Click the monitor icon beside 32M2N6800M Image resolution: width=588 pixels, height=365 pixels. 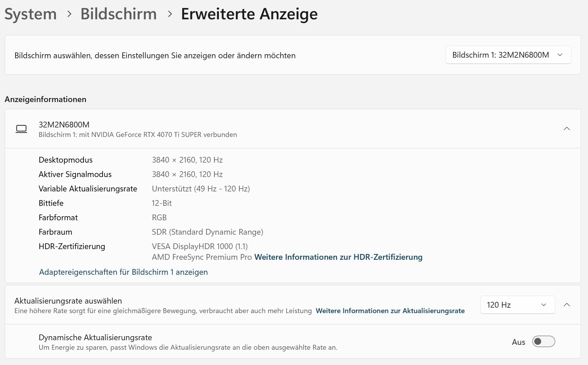coord(21,129)
